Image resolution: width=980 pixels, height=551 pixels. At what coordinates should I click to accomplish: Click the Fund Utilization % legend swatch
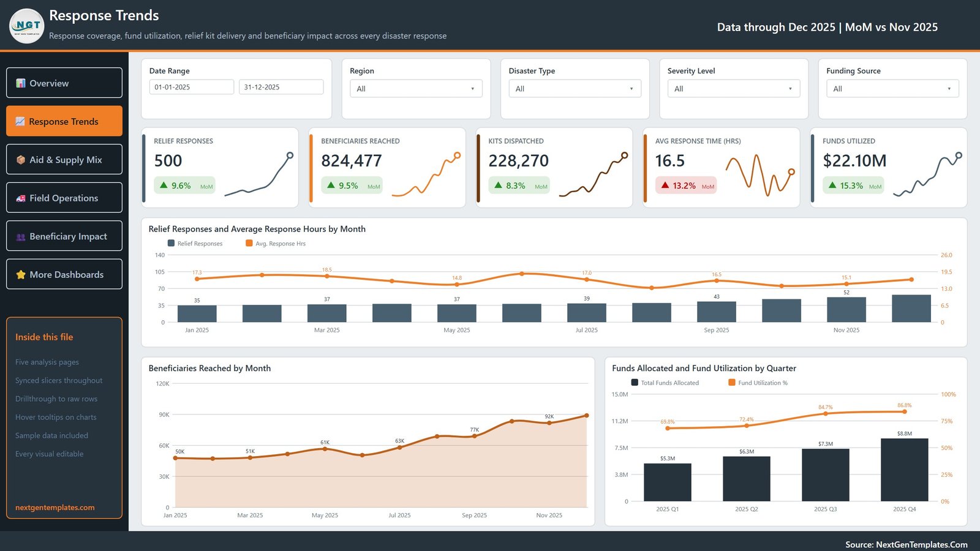(732, 382)
